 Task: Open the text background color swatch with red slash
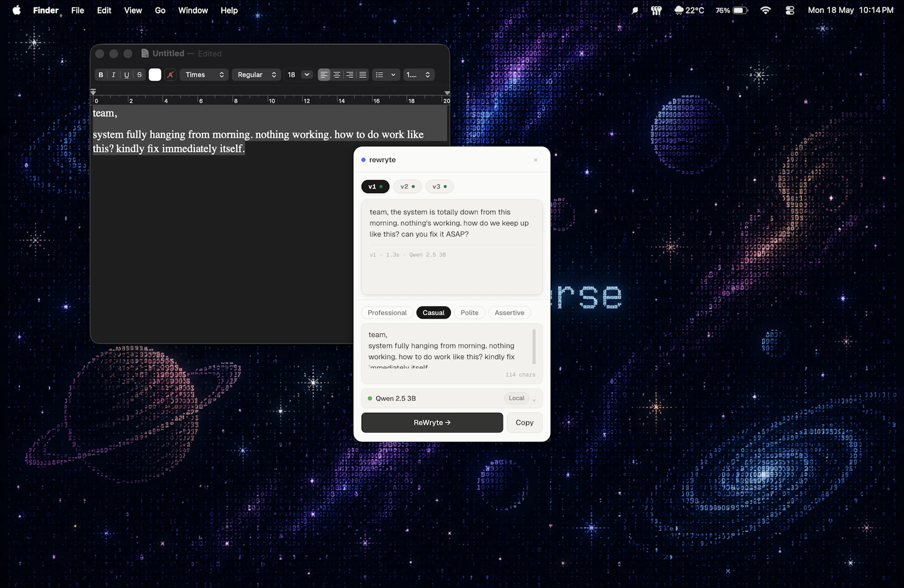(x=170, y=75)
